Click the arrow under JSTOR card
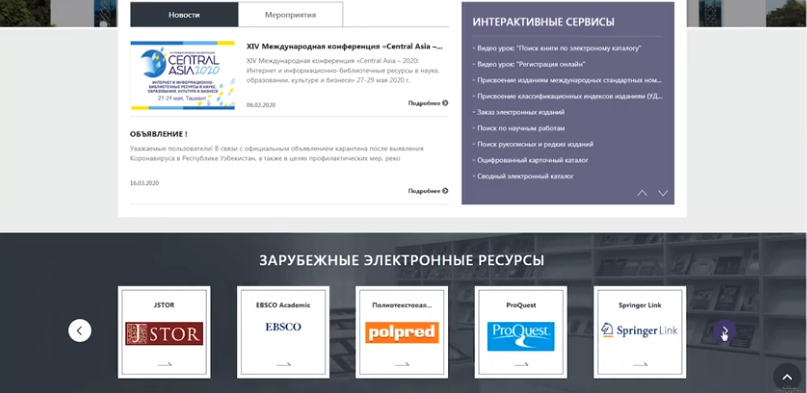 164,364
